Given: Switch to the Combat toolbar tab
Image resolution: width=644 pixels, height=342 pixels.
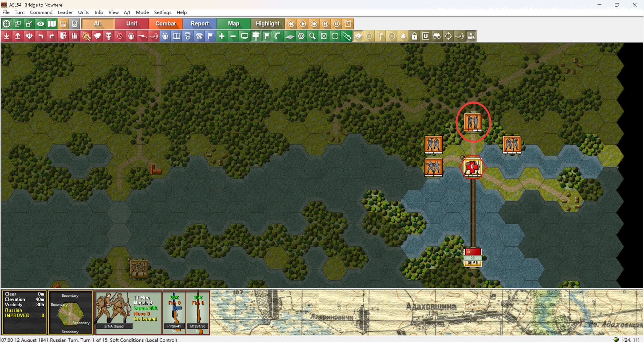Looking at the screenshot, I should (165, 24).
